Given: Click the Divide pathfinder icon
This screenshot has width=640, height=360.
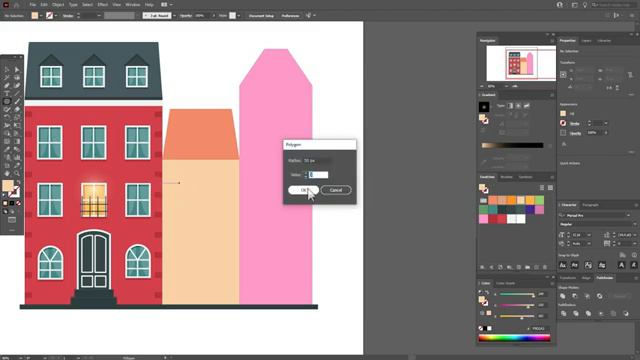Looking at the screenshot, I should pyautogui.click(x=563, y=313).
